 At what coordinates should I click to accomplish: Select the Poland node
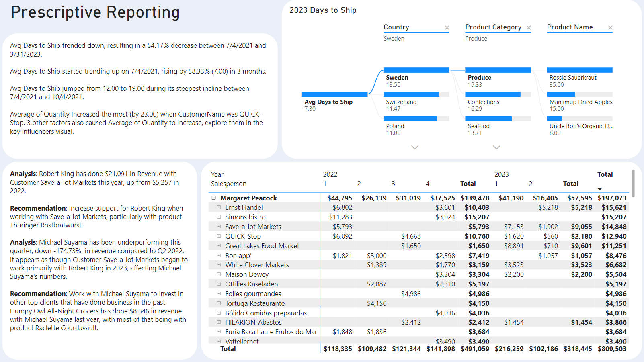click(416, 126)
